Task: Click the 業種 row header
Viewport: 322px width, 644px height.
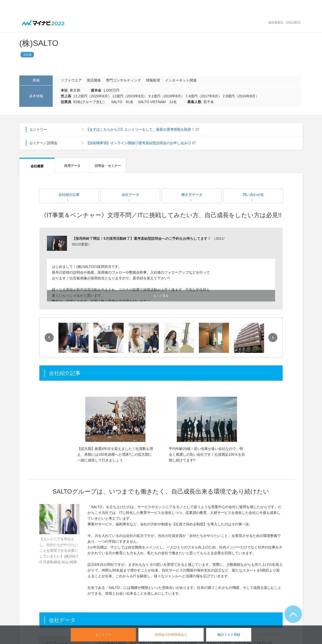Action: click(x=36, y=80)
